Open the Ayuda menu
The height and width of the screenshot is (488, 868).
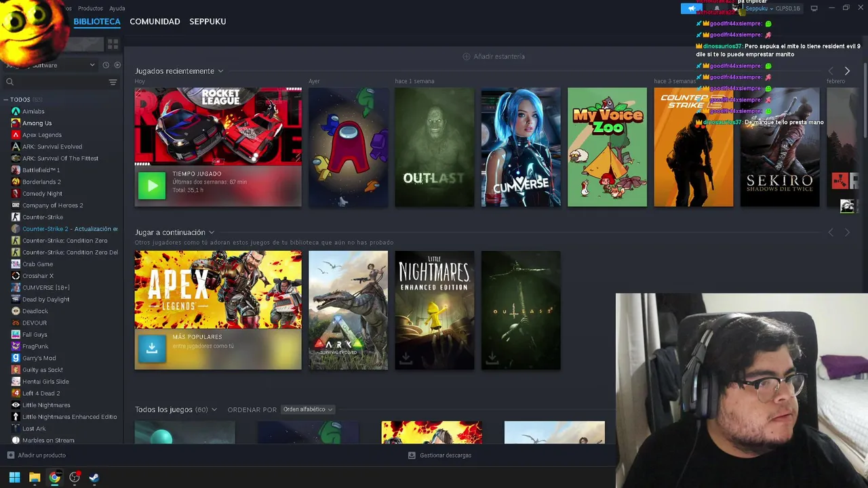pyautogui.click(x=117, y=8)
